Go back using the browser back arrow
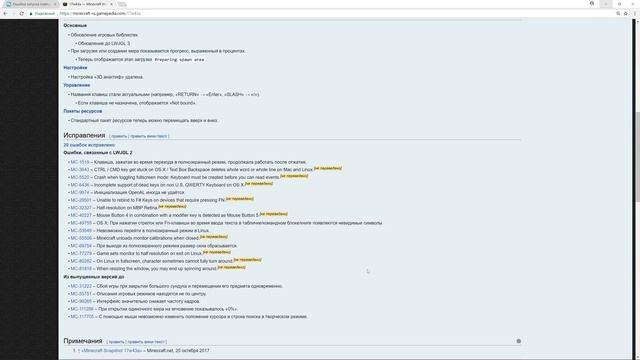 click(x=5, y=13)
